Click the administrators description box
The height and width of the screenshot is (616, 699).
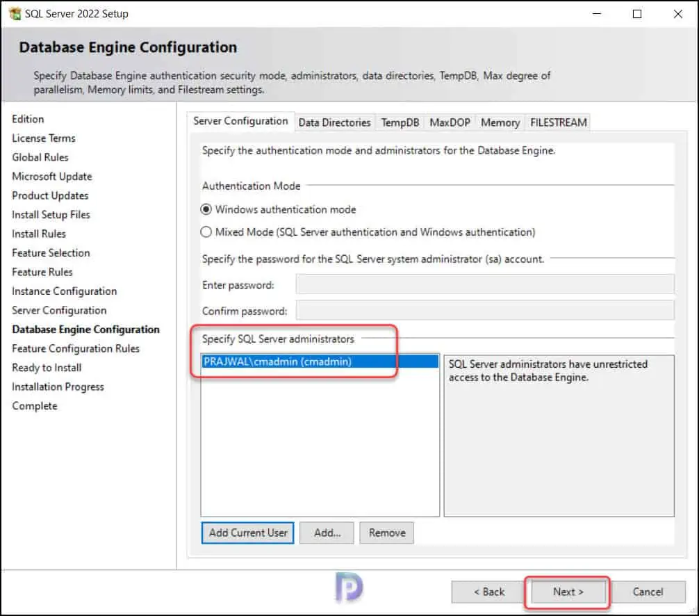click(559, 436)
